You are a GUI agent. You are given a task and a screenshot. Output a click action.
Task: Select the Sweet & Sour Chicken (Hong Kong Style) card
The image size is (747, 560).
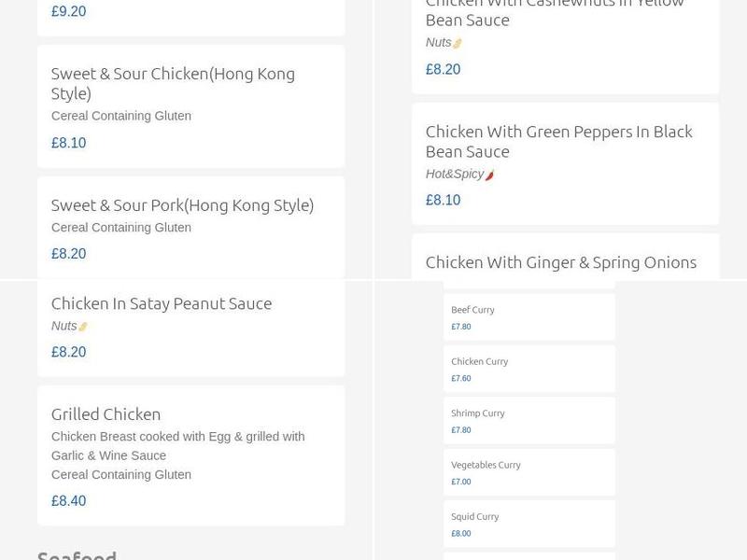[x=173, y=83]
